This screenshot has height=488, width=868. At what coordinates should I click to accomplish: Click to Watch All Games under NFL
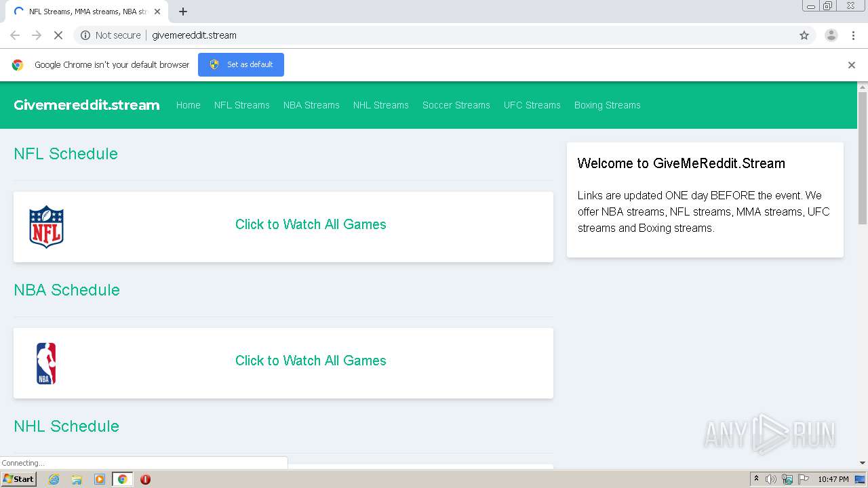pyautogui.click(x=311, y=224)
